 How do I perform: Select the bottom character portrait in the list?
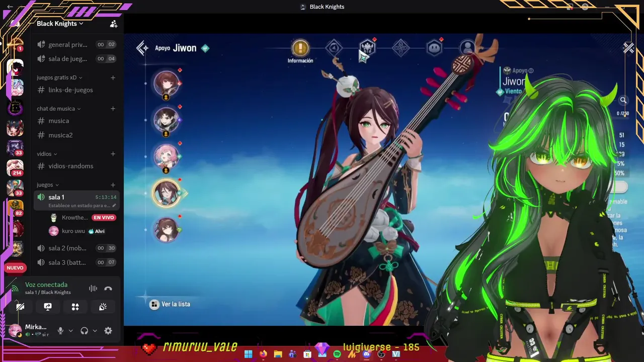pos(166,229)
